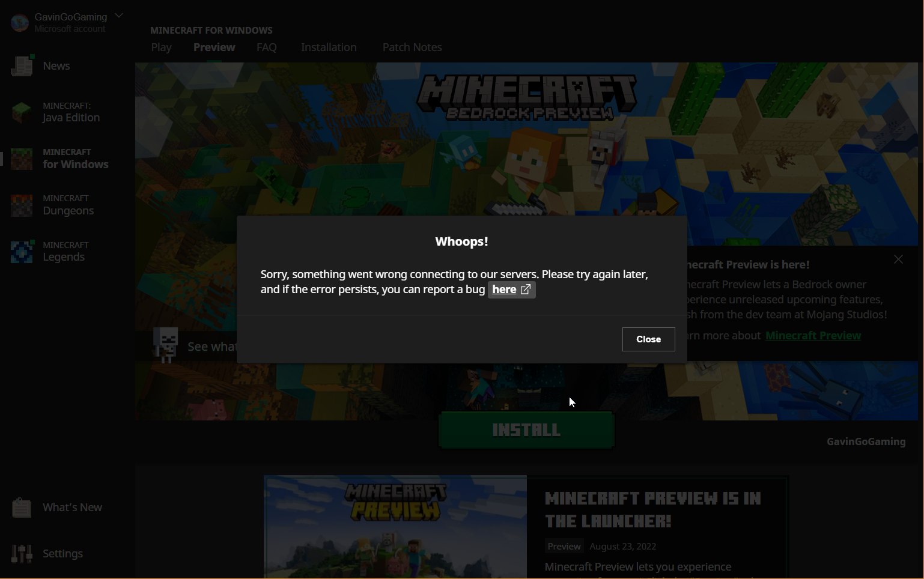
Task: Select the Minecraft Legends icon
Action: pos(22,252)
